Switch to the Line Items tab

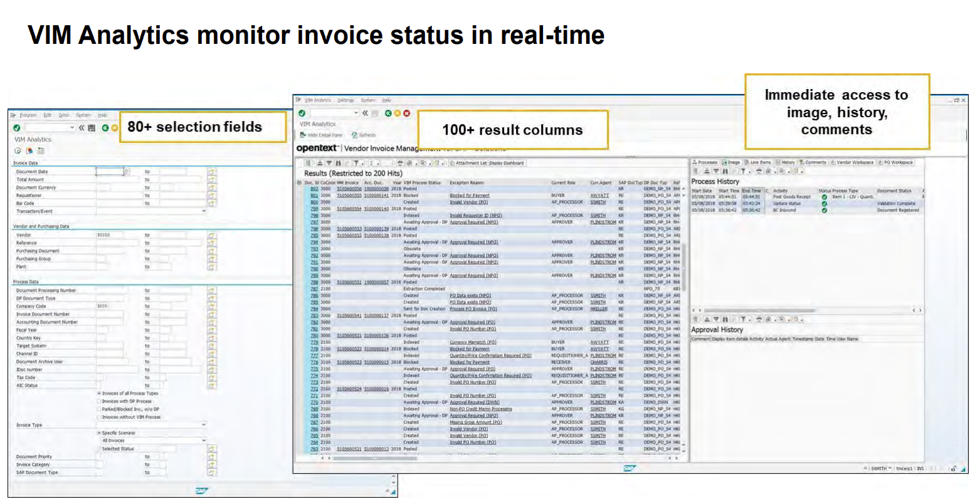coord(758,162)
